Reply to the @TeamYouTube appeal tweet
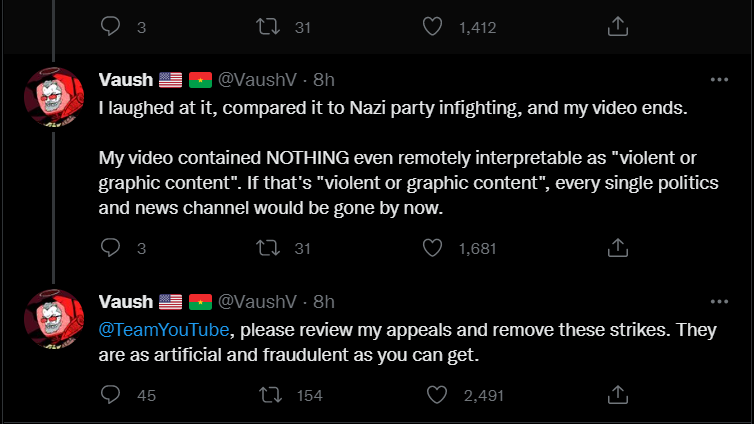The image size is (754, 424). coord(112,395)
